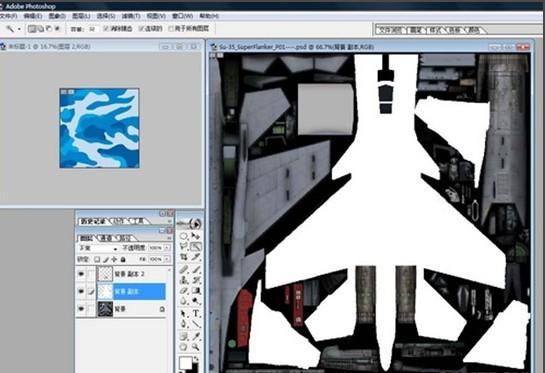Click the foreground color swatch
Screen dimensions: 545x373
click(186, 363)
